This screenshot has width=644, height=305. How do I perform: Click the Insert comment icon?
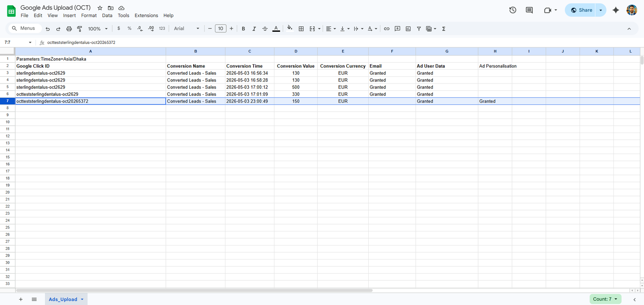point(398,29)
